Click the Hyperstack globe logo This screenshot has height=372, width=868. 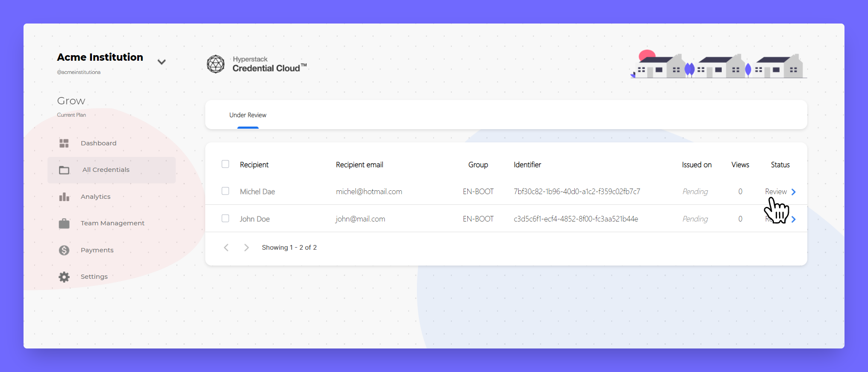pyautogui.click(x=216, y=64)
